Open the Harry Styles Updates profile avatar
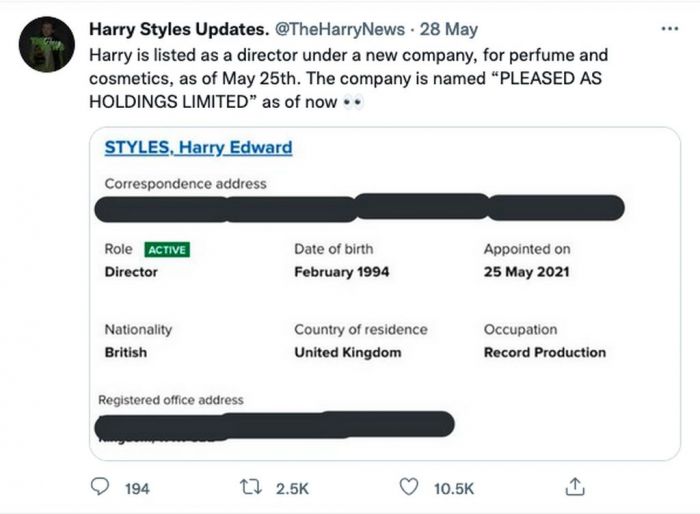 pyautogui.click(x=47, y=44)
